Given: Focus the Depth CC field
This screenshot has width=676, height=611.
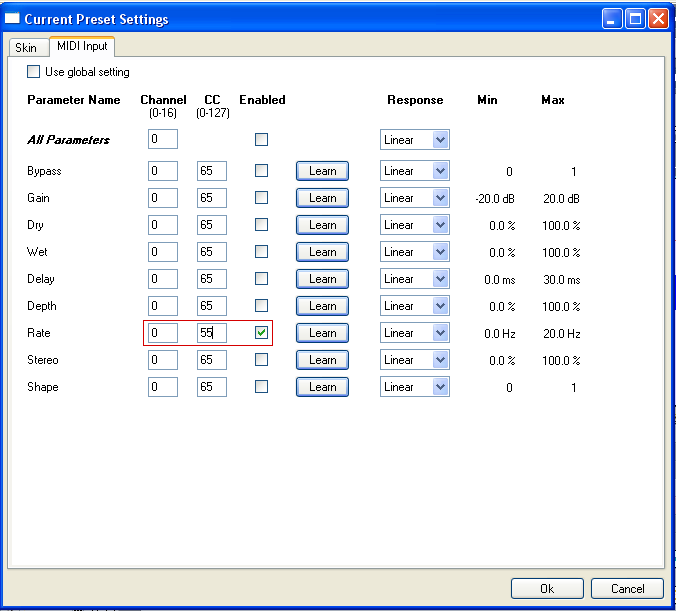Looking at the screenshot, I should pos(212,306).
